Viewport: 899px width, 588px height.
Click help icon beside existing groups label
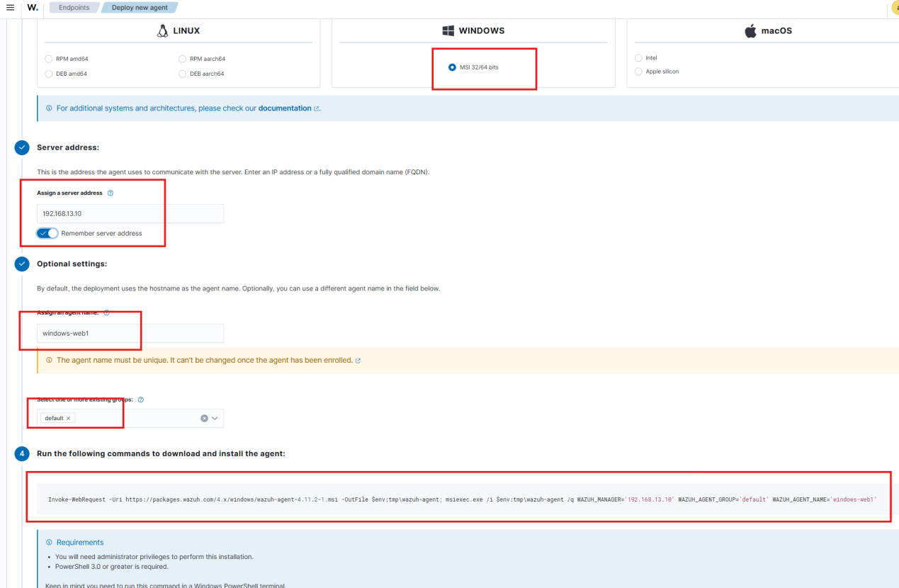click(x=141, y=400)
